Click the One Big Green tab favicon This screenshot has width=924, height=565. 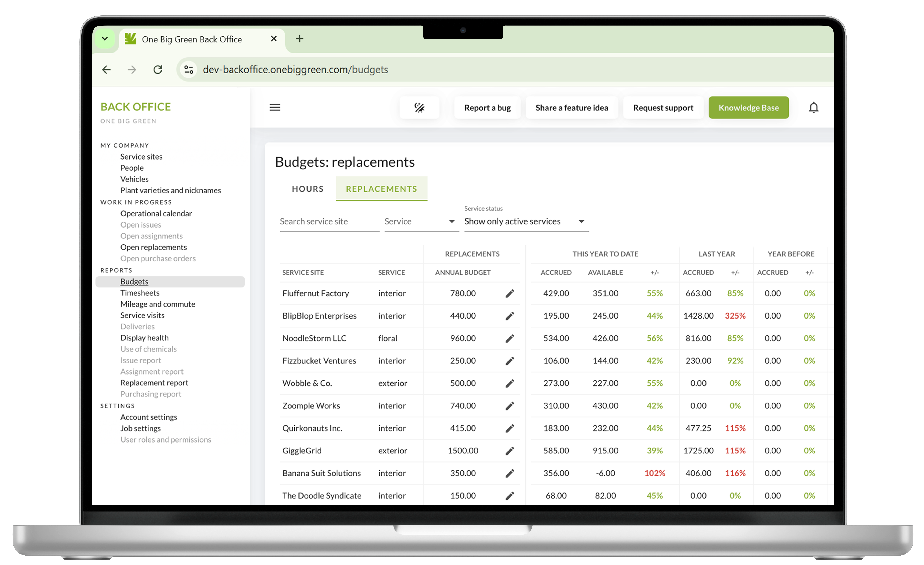click(131, 39)
